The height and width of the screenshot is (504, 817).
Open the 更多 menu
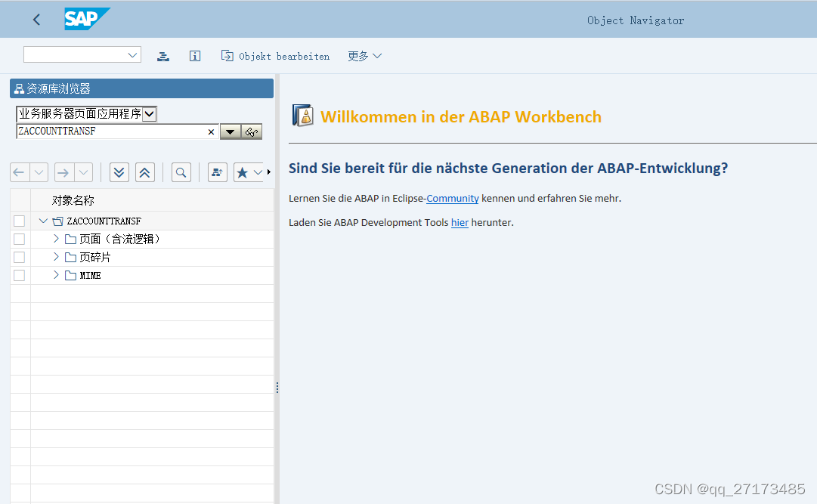pyautogui.click(x=365, y=56)
